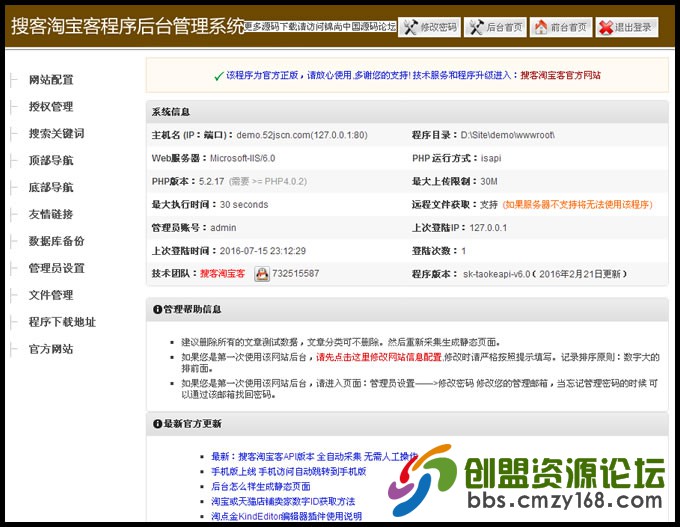Image resolution: width=680 pixels, height=527 pixels.
Task: Select 管理员设置 in the sidebar
Action: [56, 268]
